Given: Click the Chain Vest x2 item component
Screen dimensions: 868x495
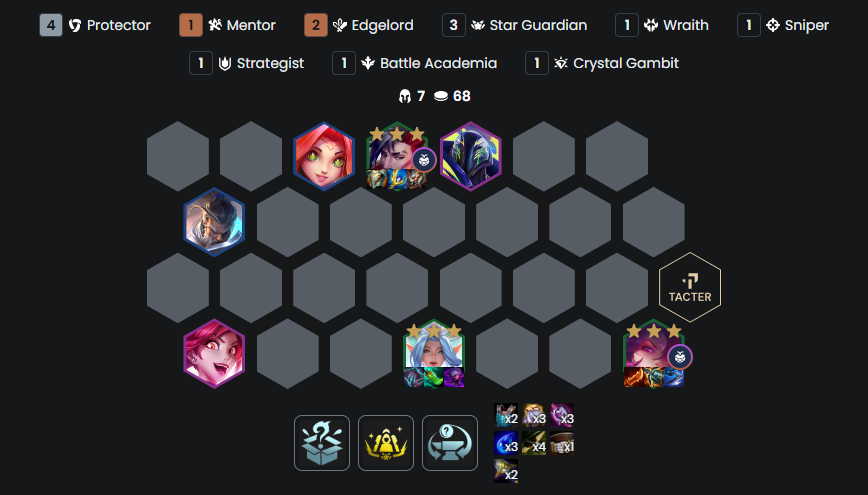Looking at the screenshot, I should 506,415.
